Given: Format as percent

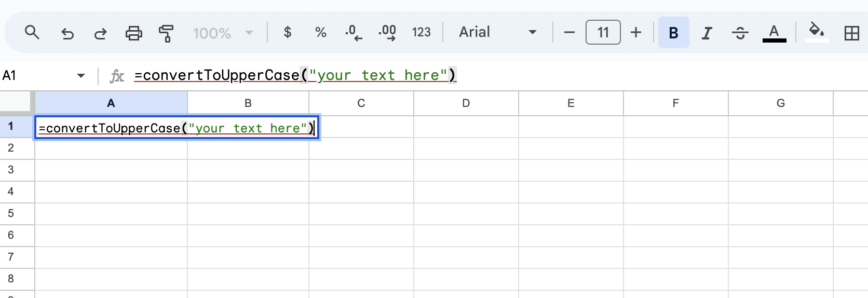Looking at the screenshot, I should 321,33.
